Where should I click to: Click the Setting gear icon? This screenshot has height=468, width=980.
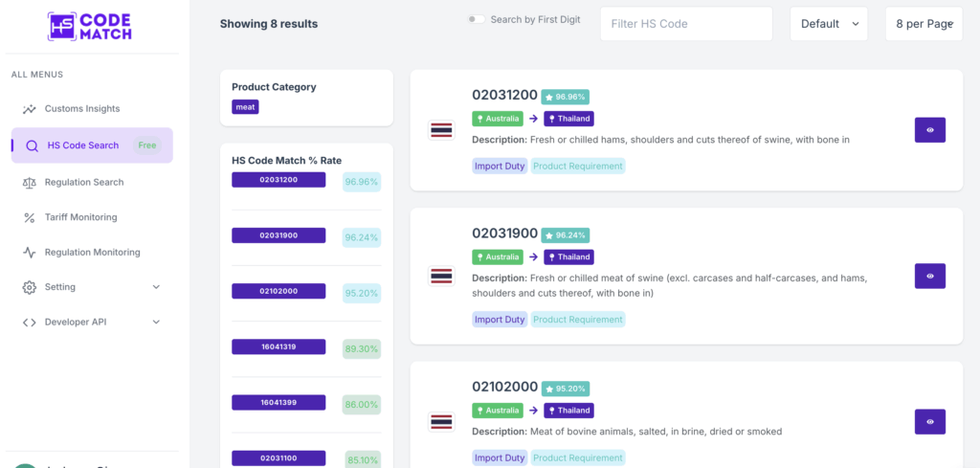click(30, 287)
